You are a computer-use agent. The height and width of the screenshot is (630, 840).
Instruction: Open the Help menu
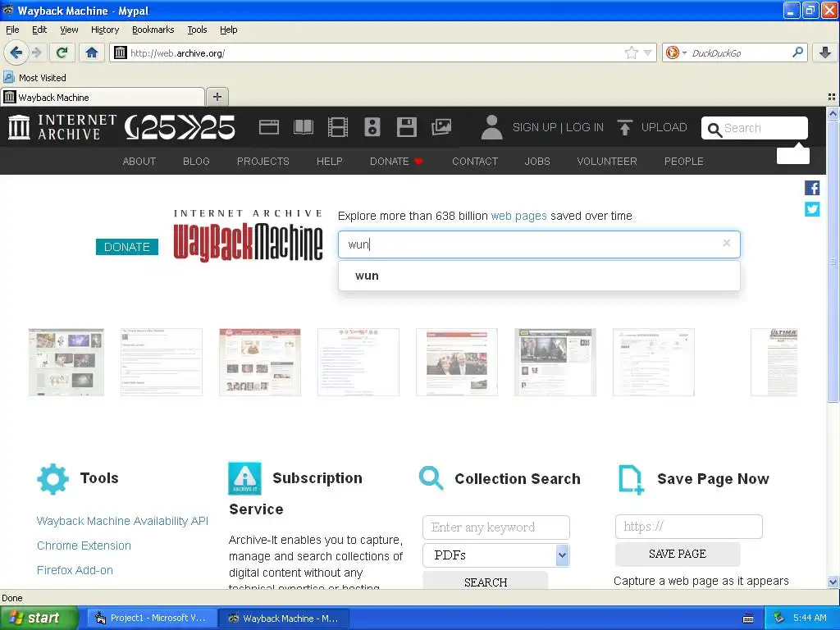pos(228,30)
